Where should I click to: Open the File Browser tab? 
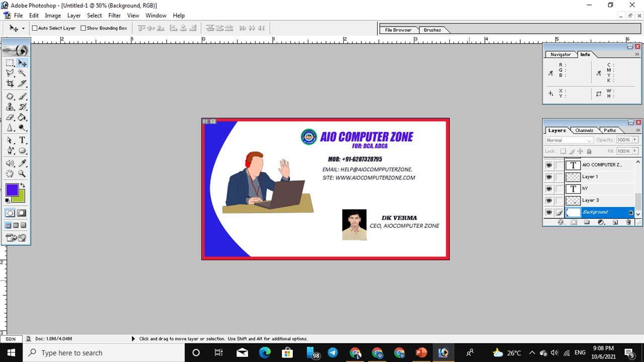tap(398, 30)
